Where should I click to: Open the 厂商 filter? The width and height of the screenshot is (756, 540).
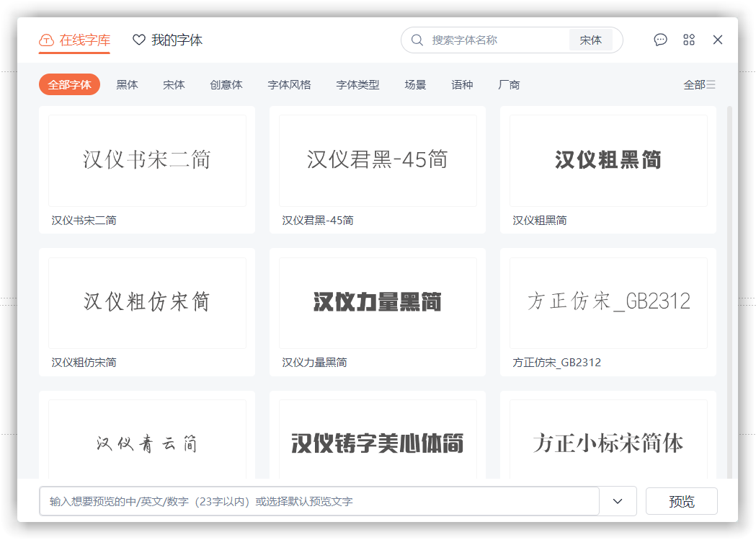(509, 85)
